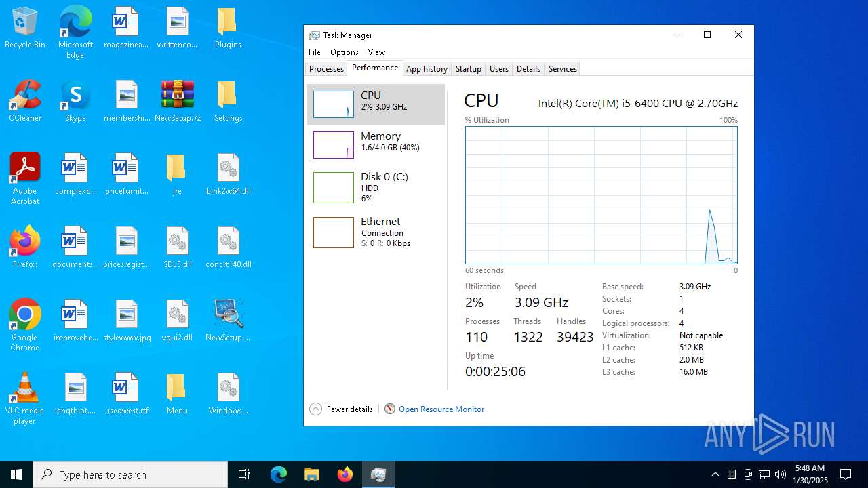Click Task Manager taskbar button

pyautogui.click(x=378, y=474)
